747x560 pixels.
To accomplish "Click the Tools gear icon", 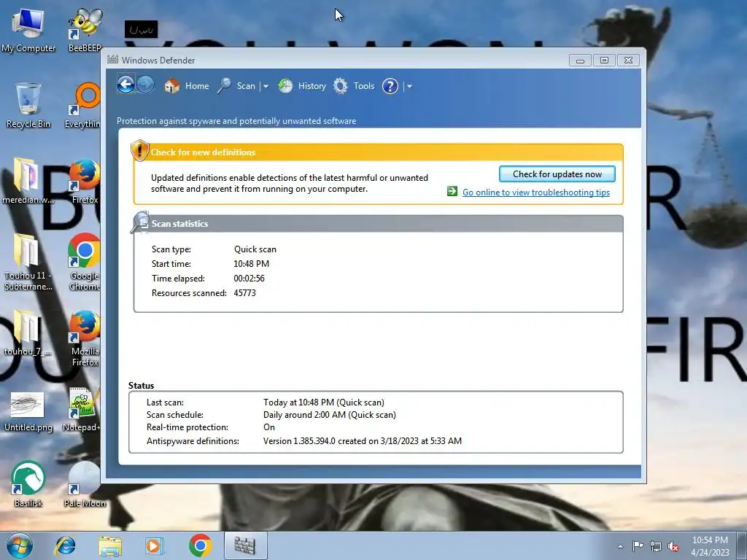I will coord(340,86).
